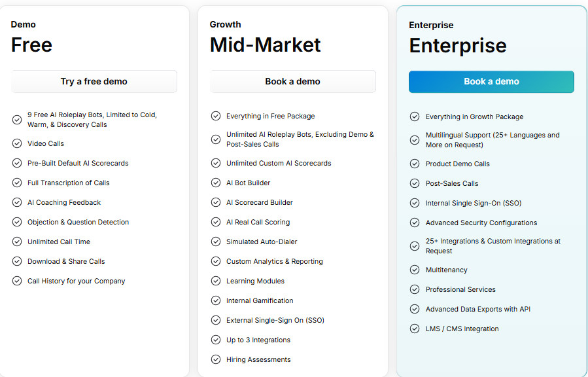Click checkmark icon beside 'Video Calls'
This screenshot has width=588, height=377.
(17, 143)
